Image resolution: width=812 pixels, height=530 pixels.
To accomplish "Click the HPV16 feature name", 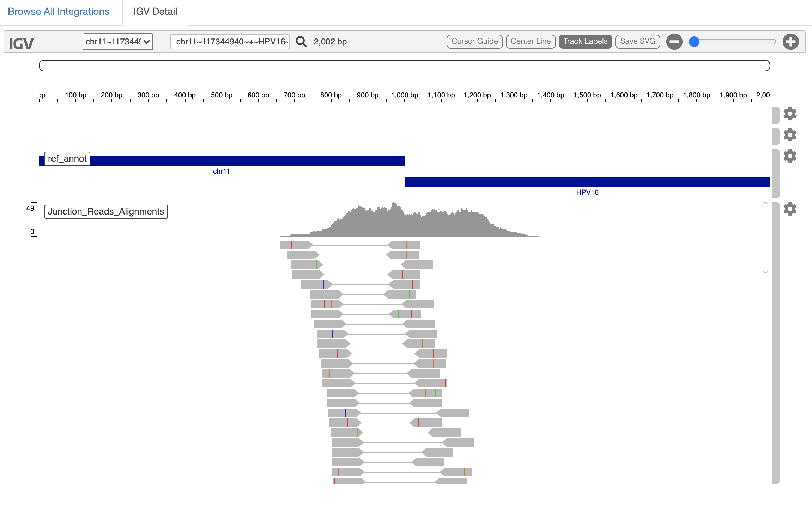I will (587, 193).
